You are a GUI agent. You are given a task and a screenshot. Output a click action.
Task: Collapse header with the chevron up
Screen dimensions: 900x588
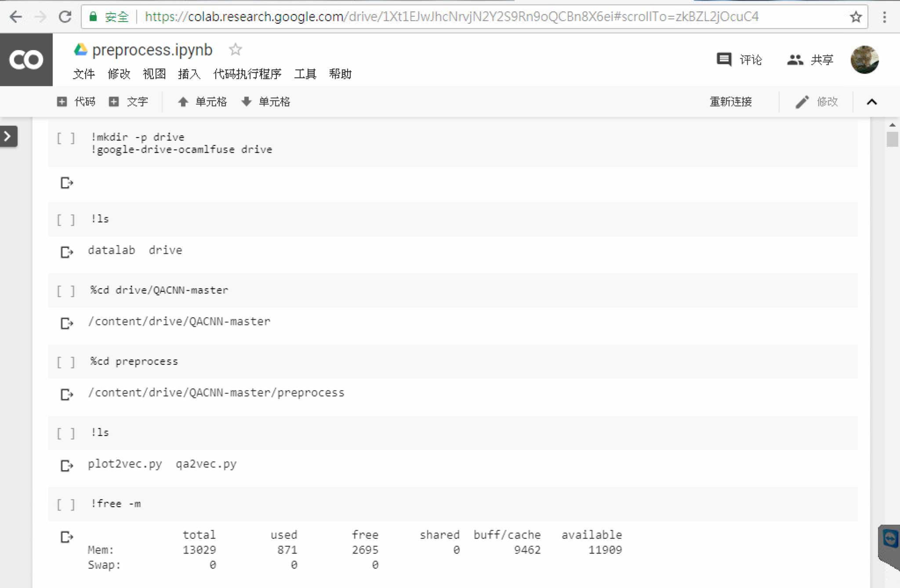872,102
